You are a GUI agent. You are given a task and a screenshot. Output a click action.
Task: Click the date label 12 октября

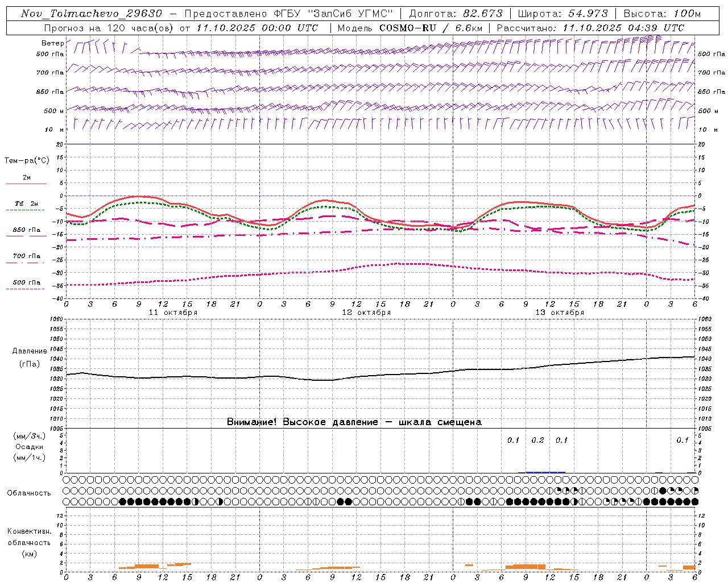pos(366,313)
